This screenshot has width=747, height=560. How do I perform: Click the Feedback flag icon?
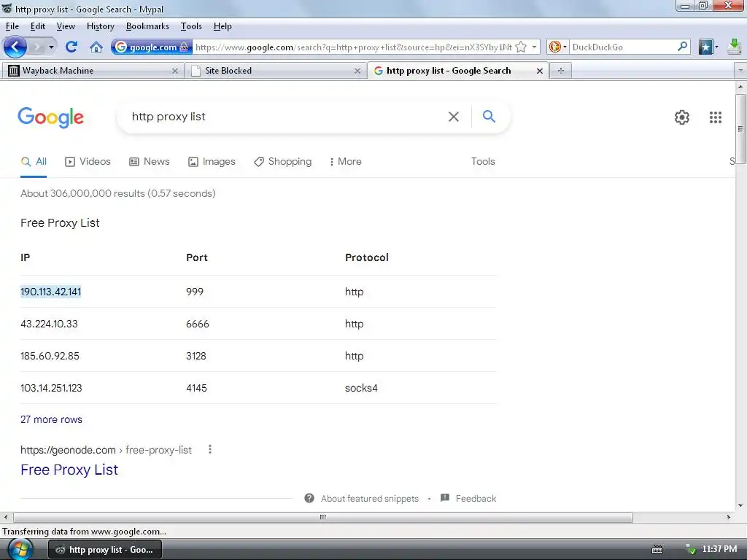tap(445, 497)
